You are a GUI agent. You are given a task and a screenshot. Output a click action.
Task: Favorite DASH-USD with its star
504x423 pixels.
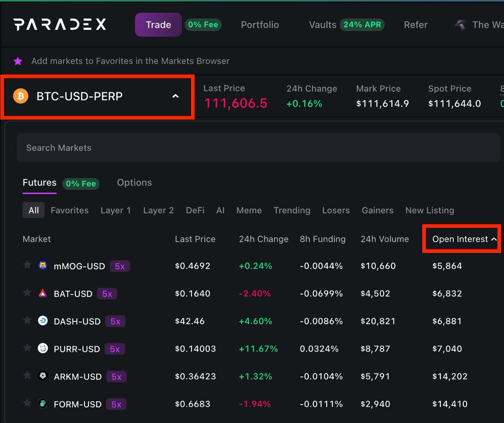[27, 320]
